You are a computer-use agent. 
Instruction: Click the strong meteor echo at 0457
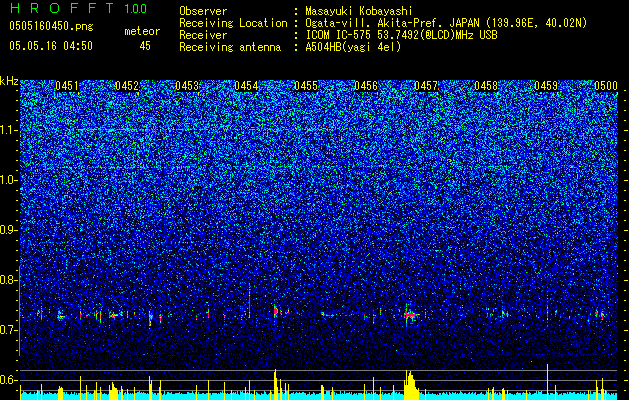click(x=410, y=315)
